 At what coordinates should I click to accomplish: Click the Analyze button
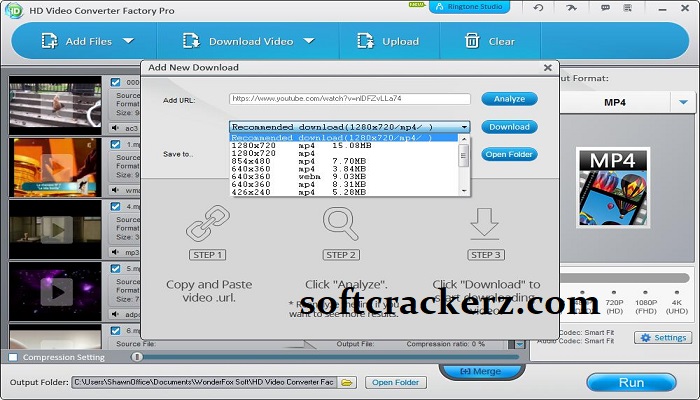(509, 99)
